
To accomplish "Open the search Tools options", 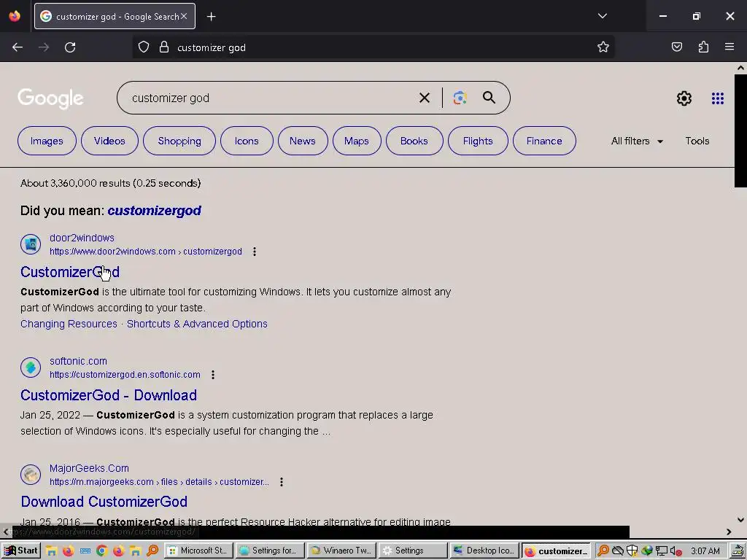I will tap(697, 141).
